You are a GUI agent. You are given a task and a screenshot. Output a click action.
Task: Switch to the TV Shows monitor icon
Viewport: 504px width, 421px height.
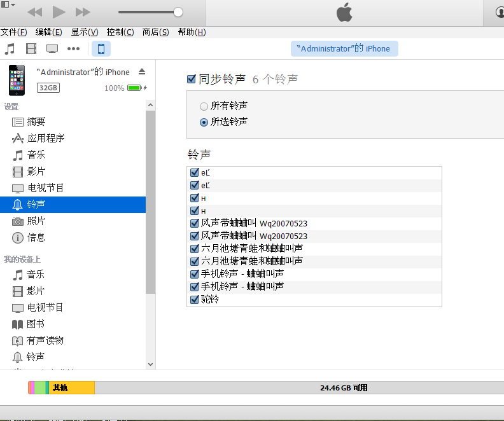[52, 49]
